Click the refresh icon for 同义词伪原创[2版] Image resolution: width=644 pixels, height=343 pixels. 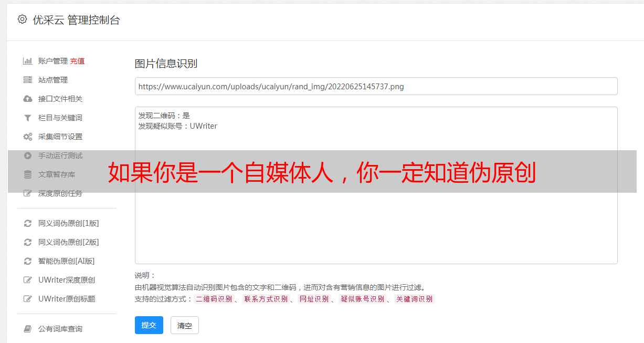pos(28,242)
